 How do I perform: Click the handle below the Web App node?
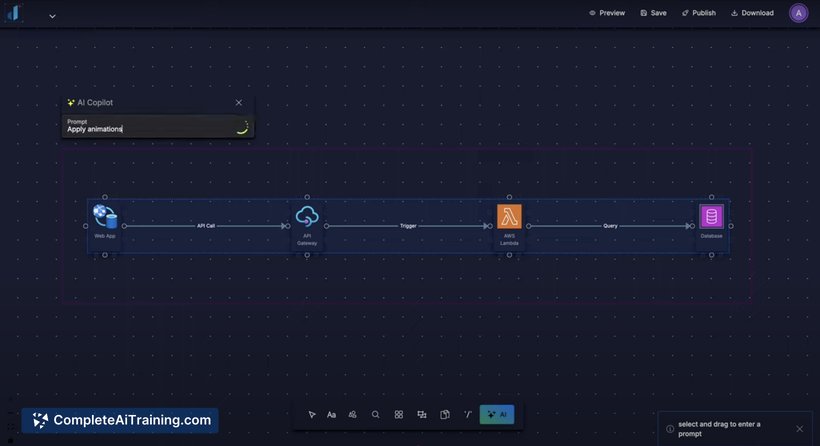click(105, 255)
